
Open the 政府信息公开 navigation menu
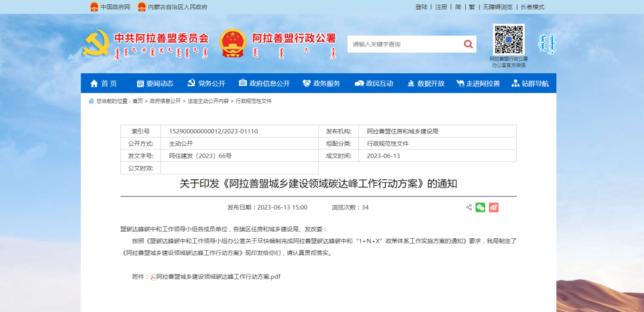click(x=264, y=83)
